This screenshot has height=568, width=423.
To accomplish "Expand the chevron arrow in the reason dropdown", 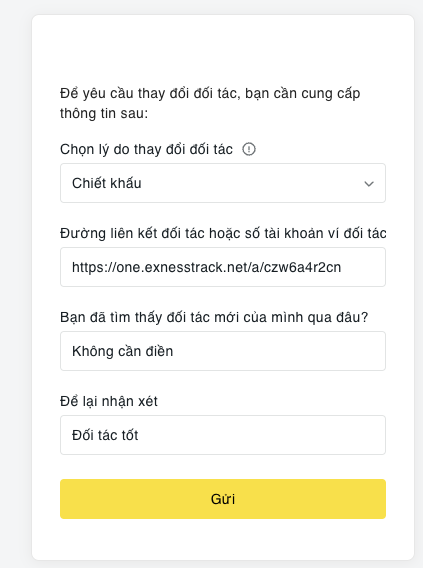I will point(369,184).
